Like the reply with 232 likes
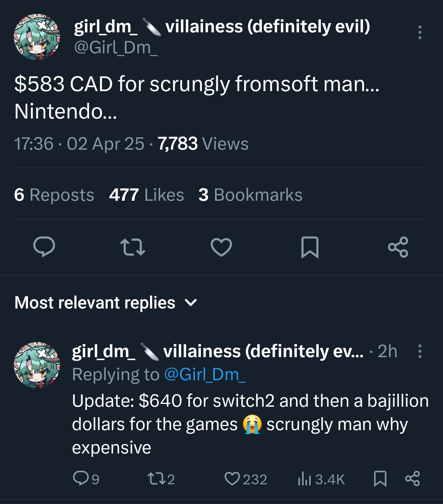The width and height of the screenshot is (443, 504). pos(232,479)
